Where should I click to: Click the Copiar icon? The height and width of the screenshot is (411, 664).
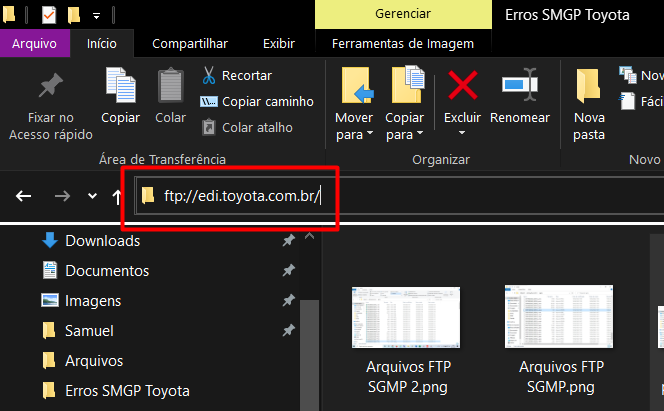(121, 85)
